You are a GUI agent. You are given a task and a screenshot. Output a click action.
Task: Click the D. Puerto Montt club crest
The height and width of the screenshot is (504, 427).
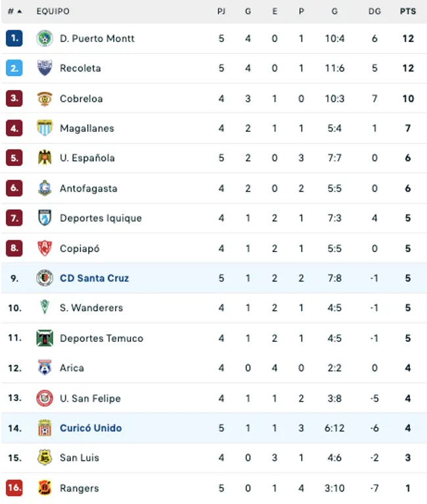[45, 39]
